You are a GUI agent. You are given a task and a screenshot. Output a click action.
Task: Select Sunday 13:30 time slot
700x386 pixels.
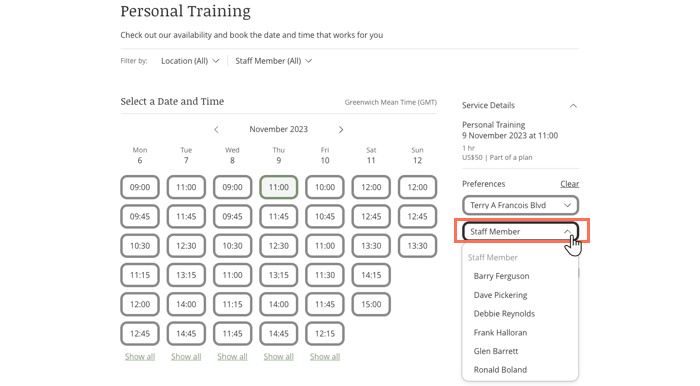(417, 246)
